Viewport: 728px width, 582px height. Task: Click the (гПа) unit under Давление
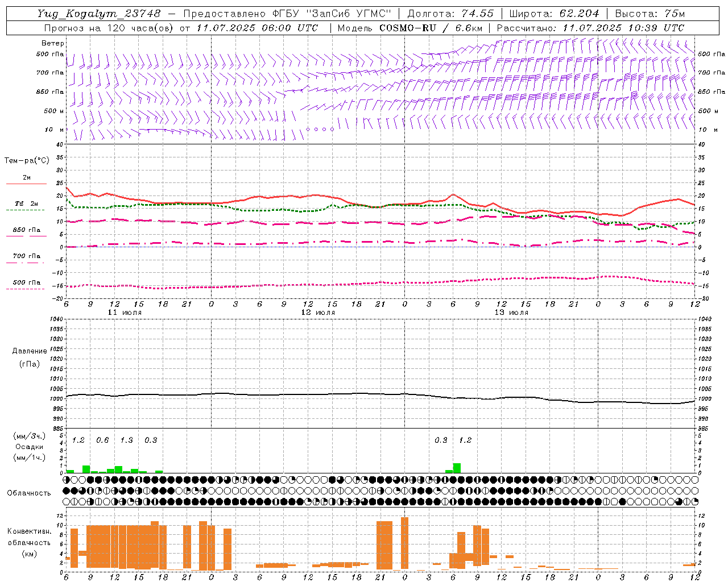click(x=30, y=364)
